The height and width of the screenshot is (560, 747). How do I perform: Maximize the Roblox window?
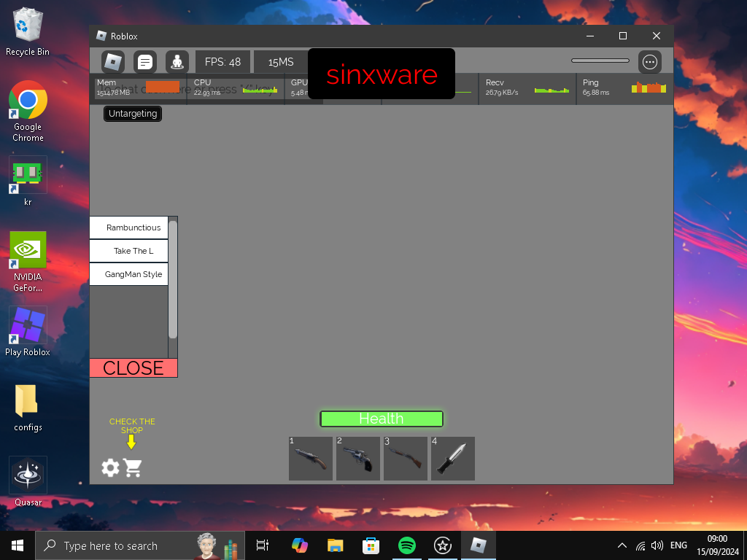click(x=623, y=36)
